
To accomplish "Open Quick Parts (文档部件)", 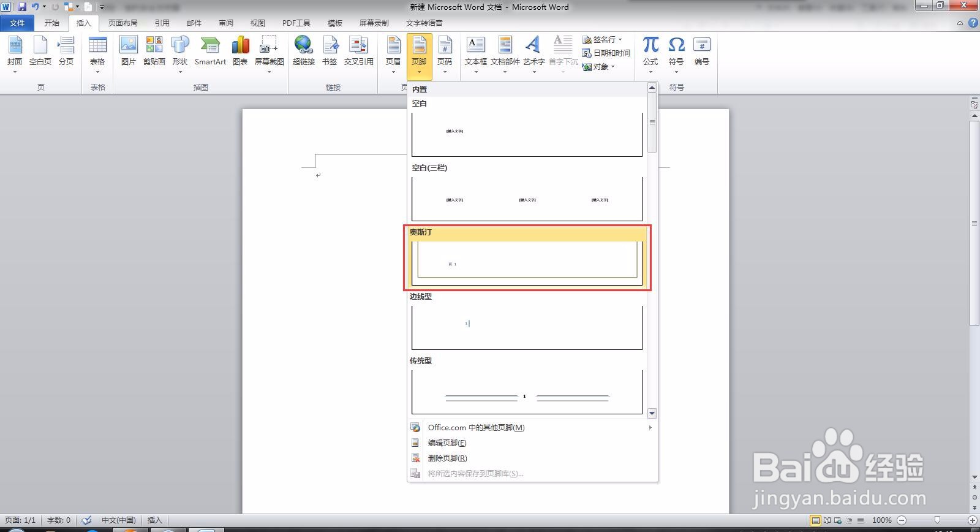I will tap(505, 54).
